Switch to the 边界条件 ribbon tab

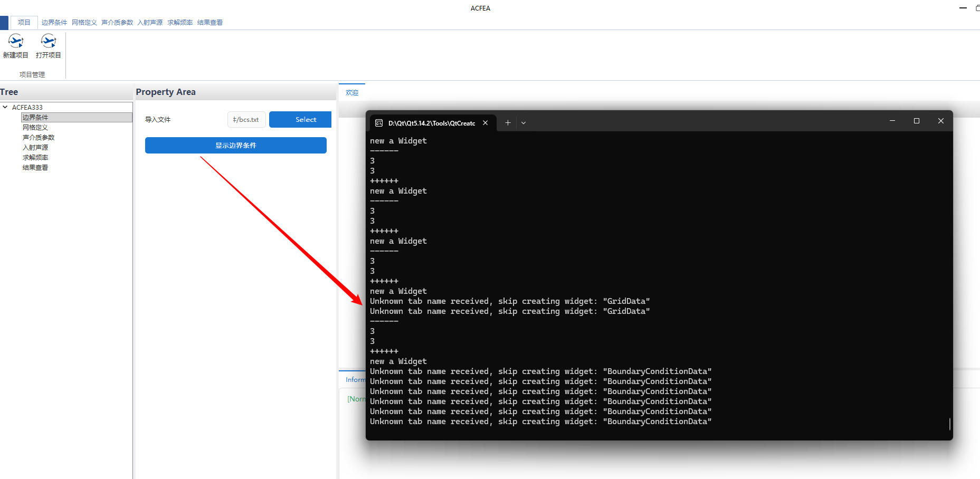pyautogui.click(x=54, y=22)
